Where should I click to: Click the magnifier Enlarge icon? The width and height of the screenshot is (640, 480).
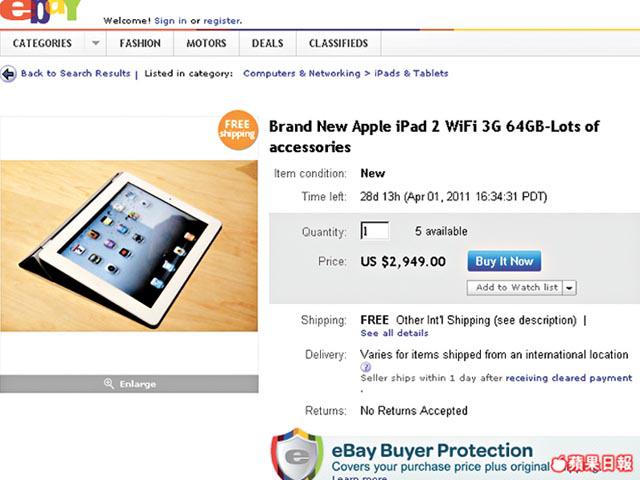click(109, 384)
